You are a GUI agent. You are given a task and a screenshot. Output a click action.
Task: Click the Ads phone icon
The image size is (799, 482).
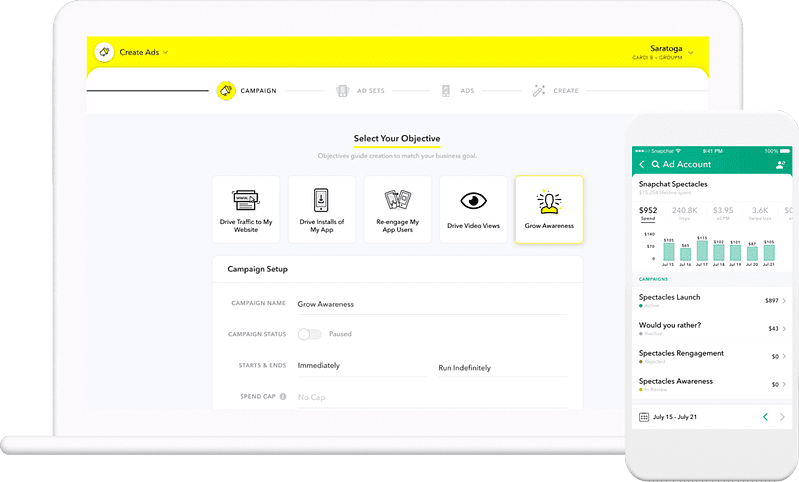click(x=446, y=91)
